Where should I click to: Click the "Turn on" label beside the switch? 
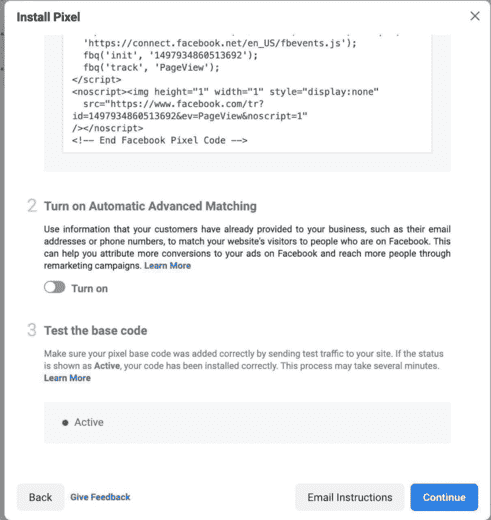90,289
